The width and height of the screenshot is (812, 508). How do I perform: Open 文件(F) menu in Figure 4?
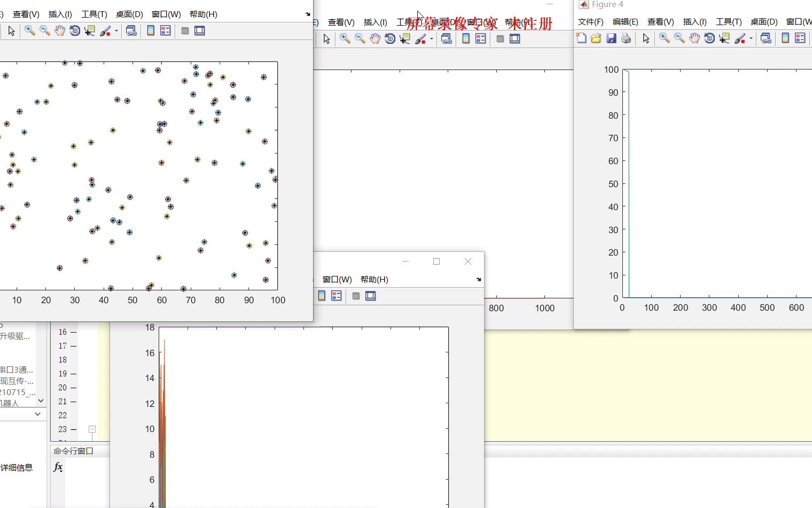[x=590, y=22]
